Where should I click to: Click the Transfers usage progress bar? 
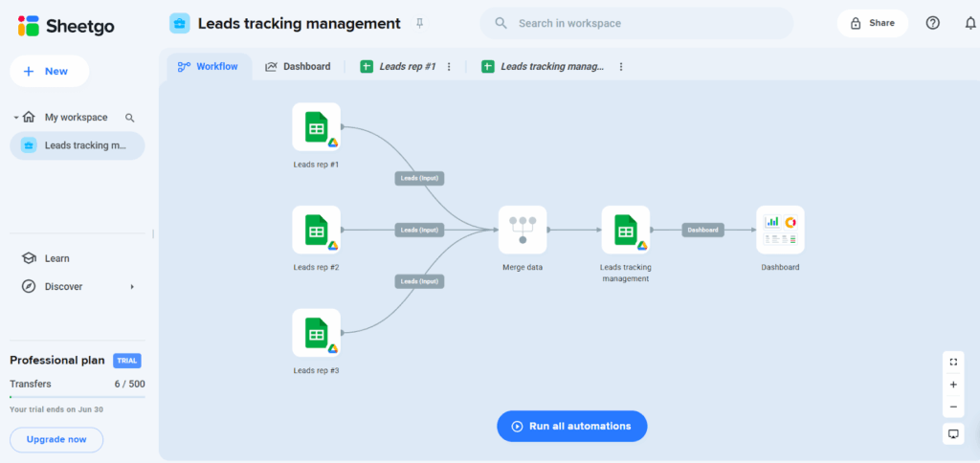[x=78, y=397]
